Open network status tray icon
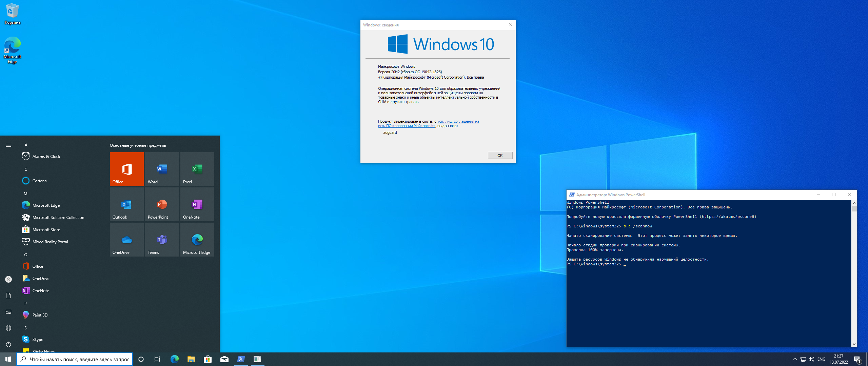868x366 pixels. click(803, 359)
